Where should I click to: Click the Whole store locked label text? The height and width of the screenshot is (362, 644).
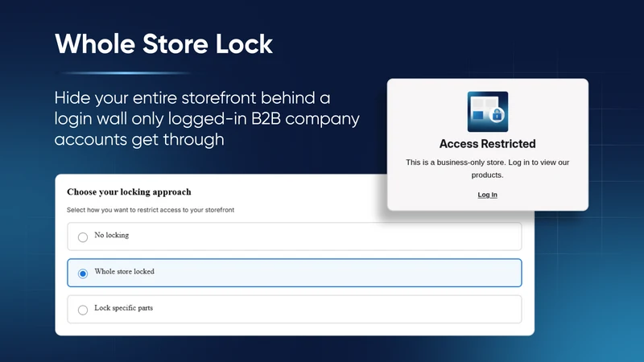125,271
